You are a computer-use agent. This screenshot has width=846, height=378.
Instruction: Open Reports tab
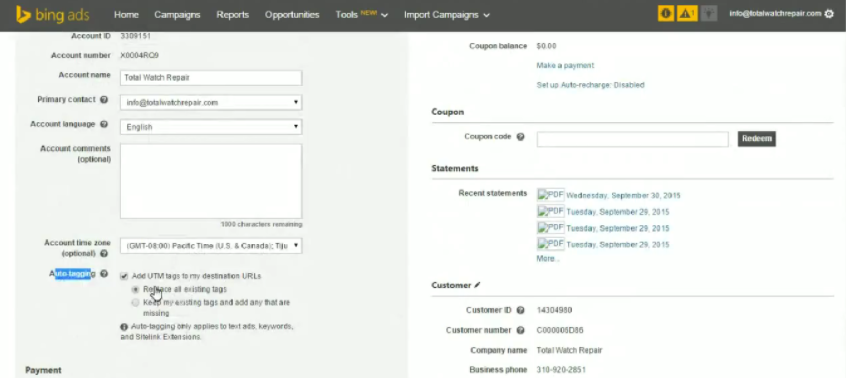tap(233, 15)
